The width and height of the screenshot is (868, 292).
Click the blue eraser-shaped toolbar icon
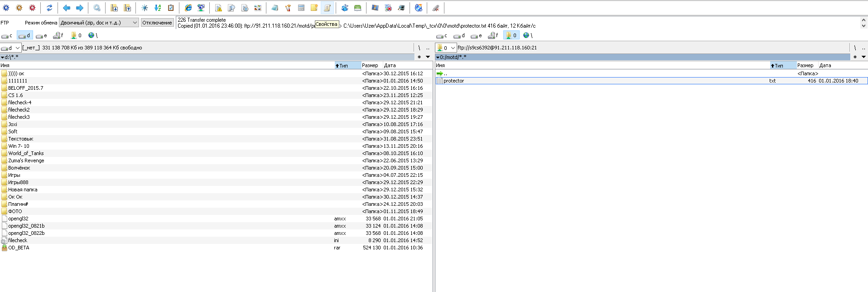[275, 8]
